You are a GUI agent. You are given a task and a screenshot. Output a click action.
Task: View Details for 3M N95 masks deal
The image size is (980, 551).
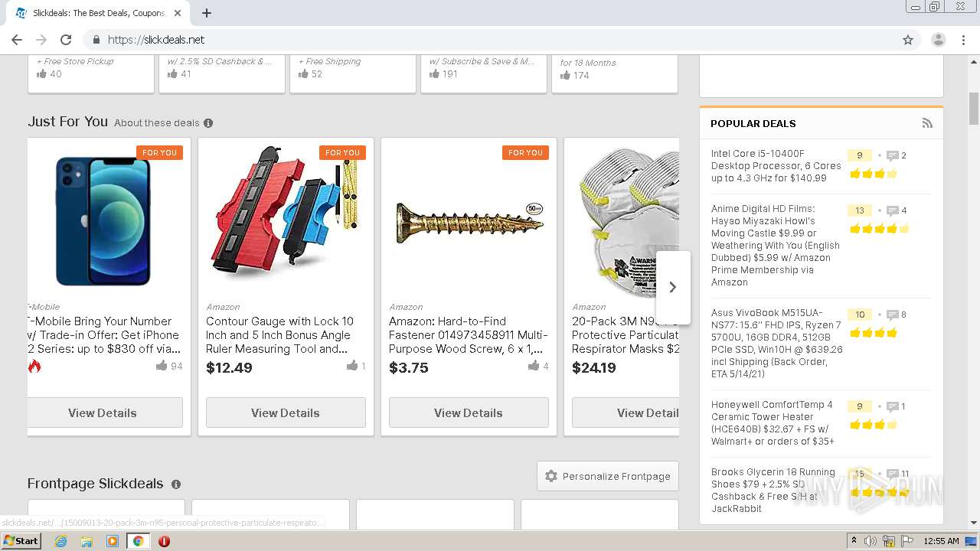click(x=626, y=412)
